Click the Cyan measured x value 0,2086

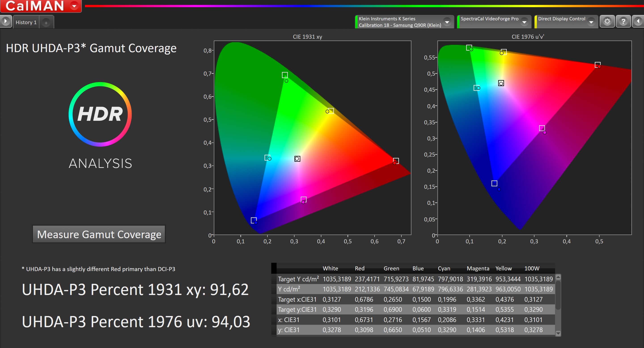[x=447, y=320]
